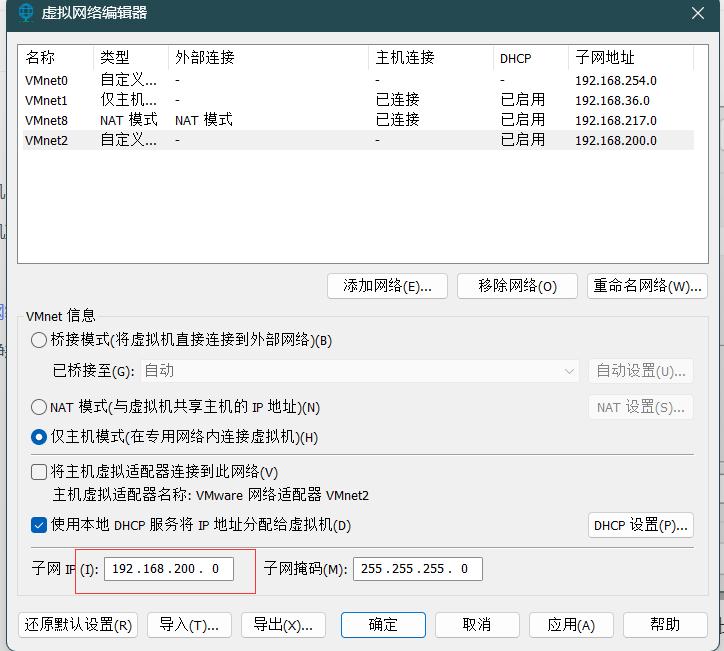The height and width of the screenshot is (651, 724).
Task: Click 类型 column header
Action: tap(131, 58)
